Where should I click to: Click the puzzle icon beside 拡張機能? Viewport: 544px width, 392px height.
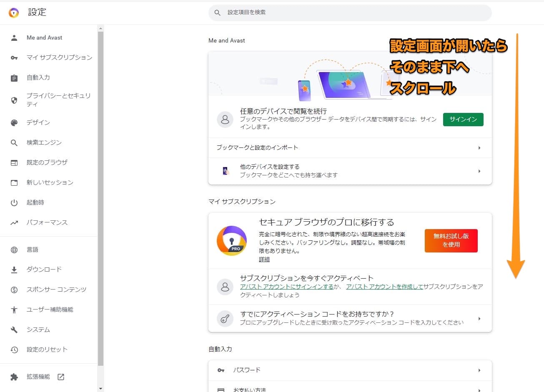(x=14, y=377)
